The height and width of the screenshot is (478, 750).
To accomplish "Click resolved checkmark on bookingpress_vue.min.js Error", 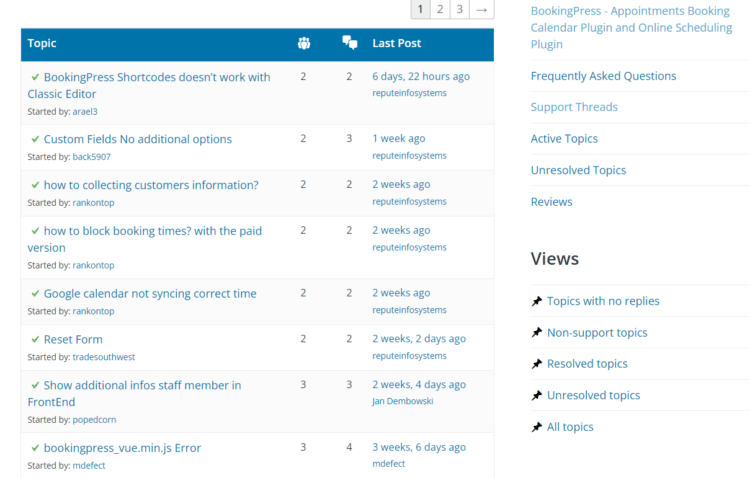I will tap(35, 448).
